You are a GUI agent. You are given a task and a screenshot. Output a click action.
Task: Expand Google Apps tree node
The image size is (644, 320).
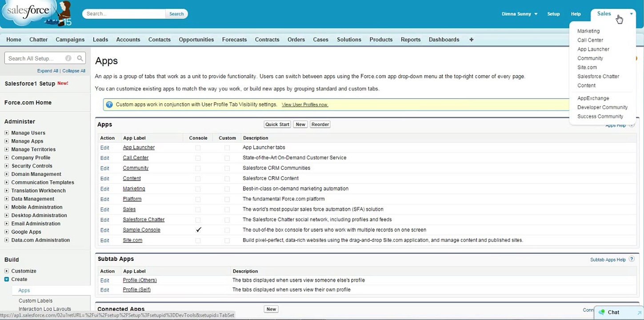7,232
